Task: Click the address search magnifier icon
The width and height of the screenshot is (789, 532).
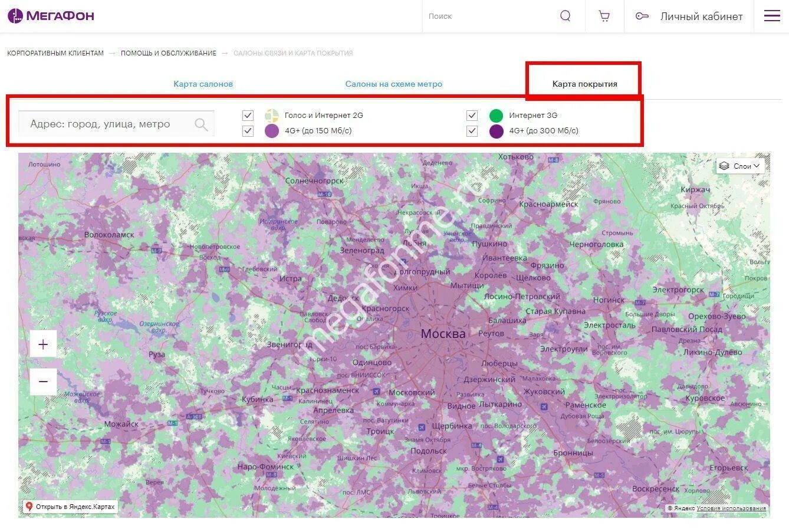Action: pos(201,124)
